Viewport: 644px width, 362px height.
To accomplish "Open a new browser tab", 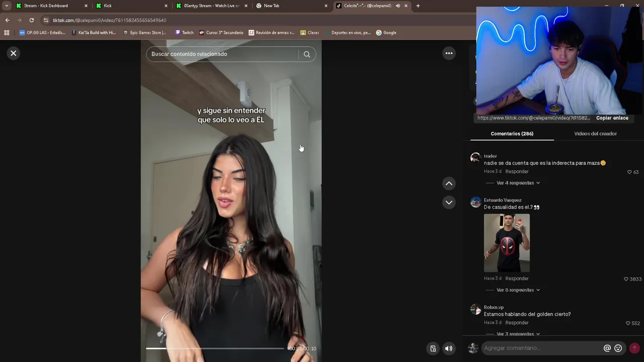I will pos(418,6).
